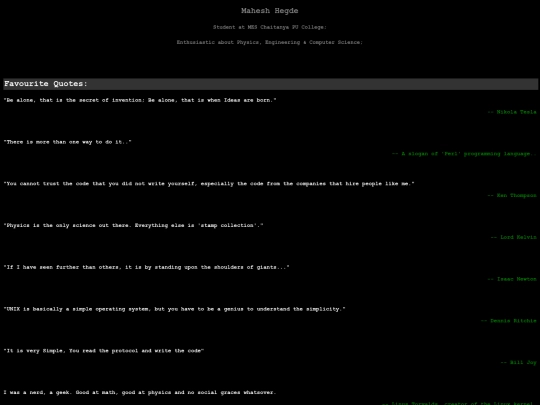The image size is (540, 405).
Task: Click the 'UNIX is basically a simple' quote
Action: tap(175, 309)
